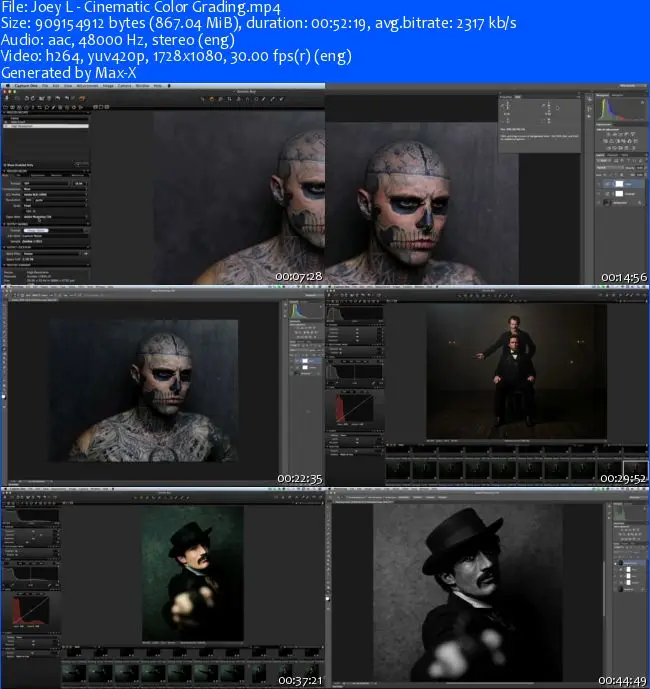Toggle the Show Enabled Only checkbox at 00:07:28
Viewport: 650px width, 689px height.
click(5, 165)
